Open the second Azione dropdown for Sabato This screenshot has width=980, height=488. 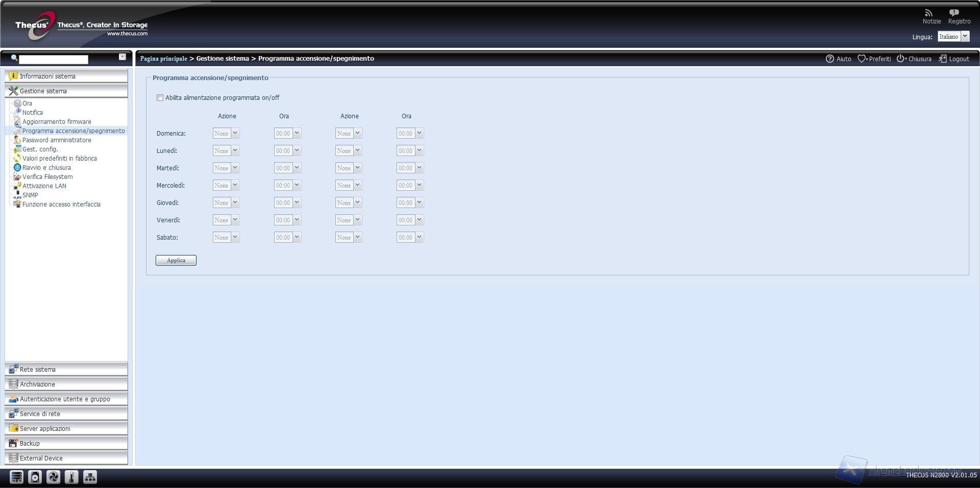click(349, 238)
